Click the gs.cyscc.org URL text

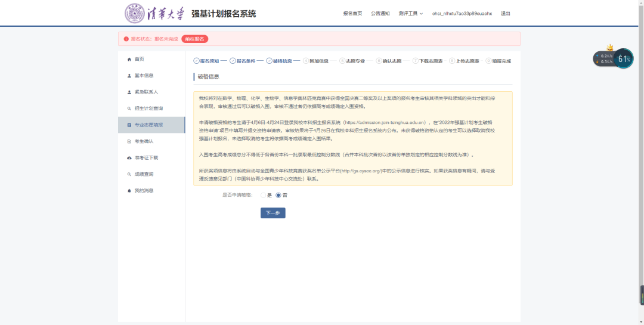(x=362, y=170)
